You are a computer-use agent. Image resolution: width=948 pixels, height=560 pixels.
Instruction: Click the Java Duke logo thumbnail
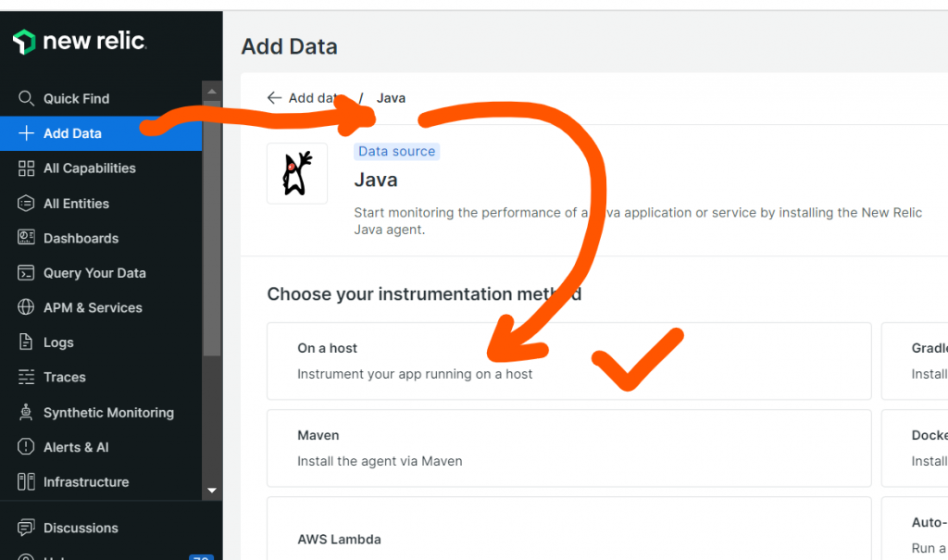click(x=297, y=173)
